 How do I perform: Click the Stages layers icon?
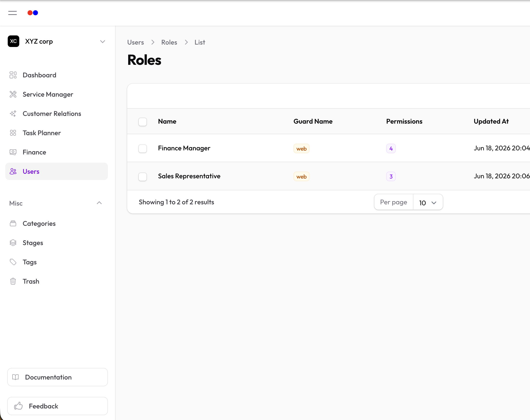click(x=13, y=243)
